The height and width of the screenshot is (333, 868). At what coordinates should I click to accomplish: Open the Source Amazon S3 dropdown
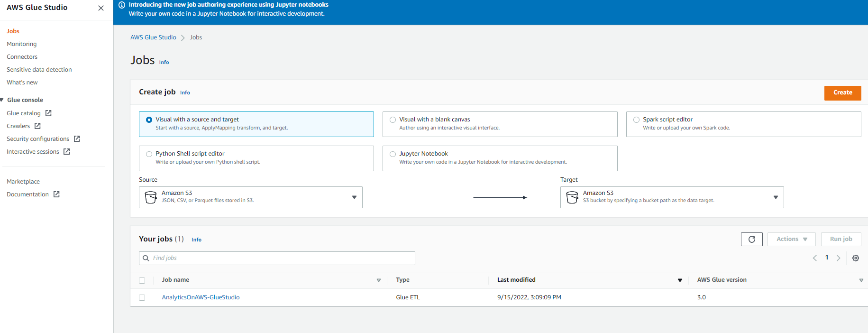tap(250, 197)
